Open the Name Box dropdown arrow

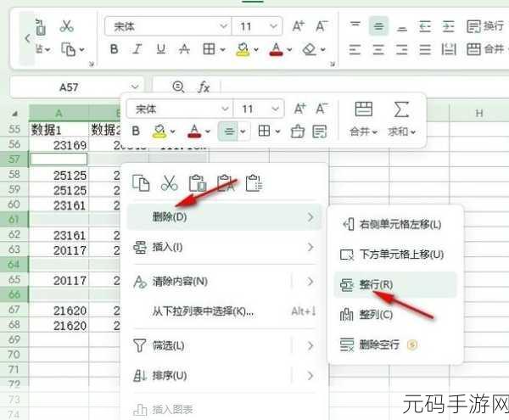[x=135, y=87]
